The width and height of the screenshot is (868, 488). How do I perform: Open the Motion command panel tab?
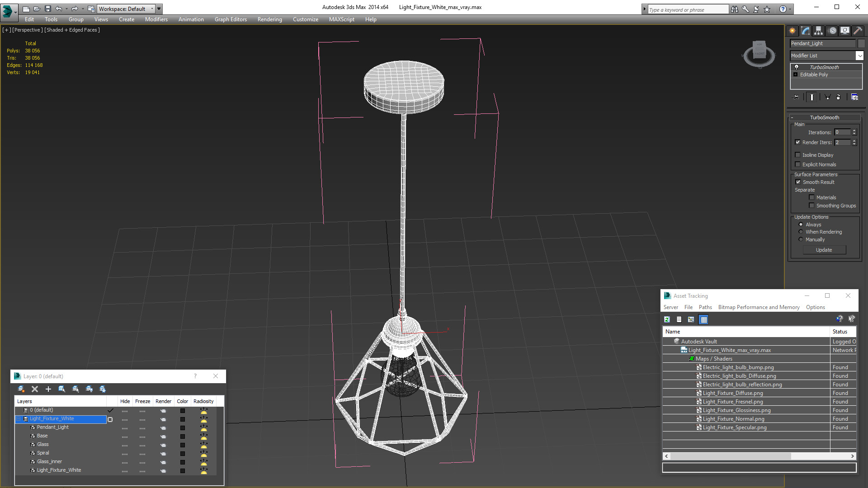(832, 31)
